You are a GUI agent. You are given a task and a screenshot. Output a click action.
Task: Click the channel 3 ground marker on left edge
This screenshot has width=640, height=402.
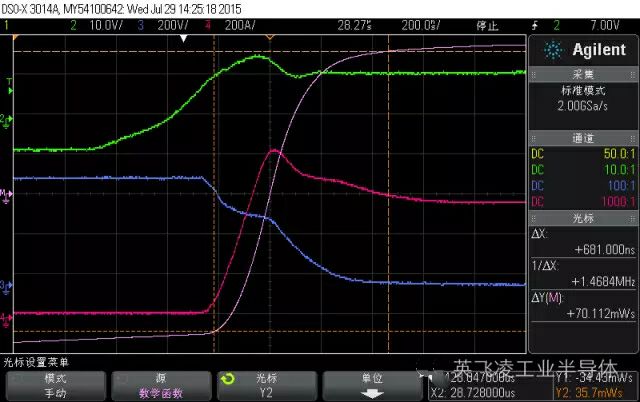coord(6,286)
